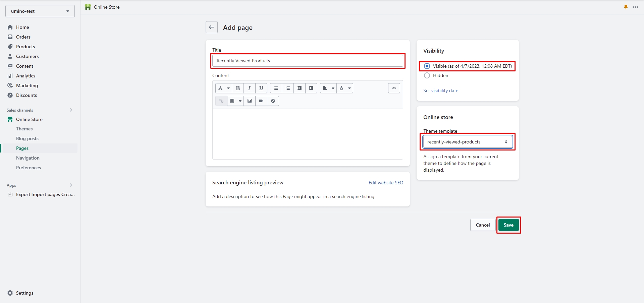Go to Products in the sidebar
The height and width of the screenshot is (303, 644).
25,47
